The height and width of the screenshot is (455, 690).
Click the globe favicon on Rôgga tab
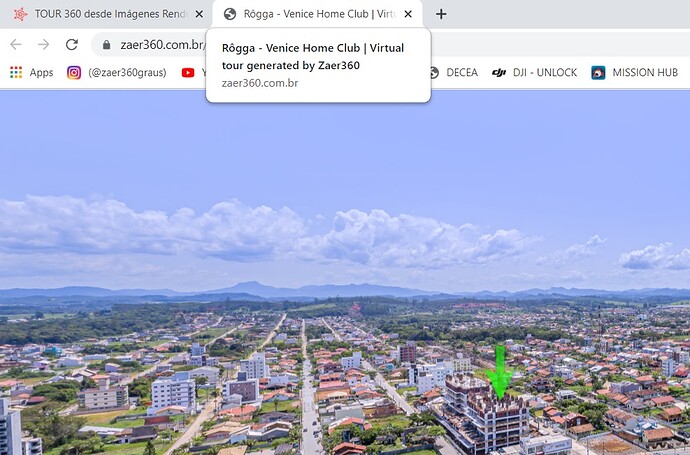pyautogui.click(x=230, y=14)
